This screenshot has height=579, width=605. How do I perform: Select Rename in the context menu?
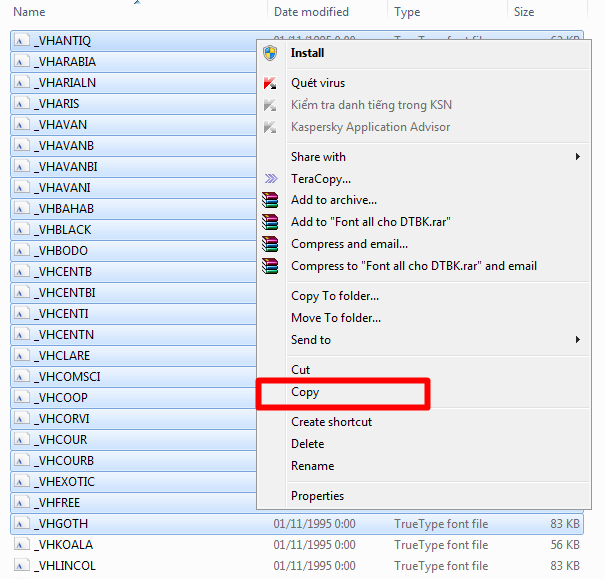pyautogui.click(x=312, y=466)
